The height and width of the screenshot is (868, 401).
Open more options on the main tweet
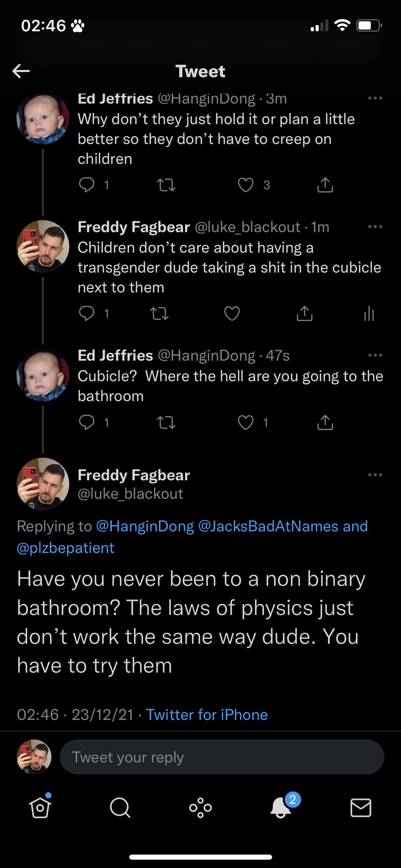[x=375, y=475]
